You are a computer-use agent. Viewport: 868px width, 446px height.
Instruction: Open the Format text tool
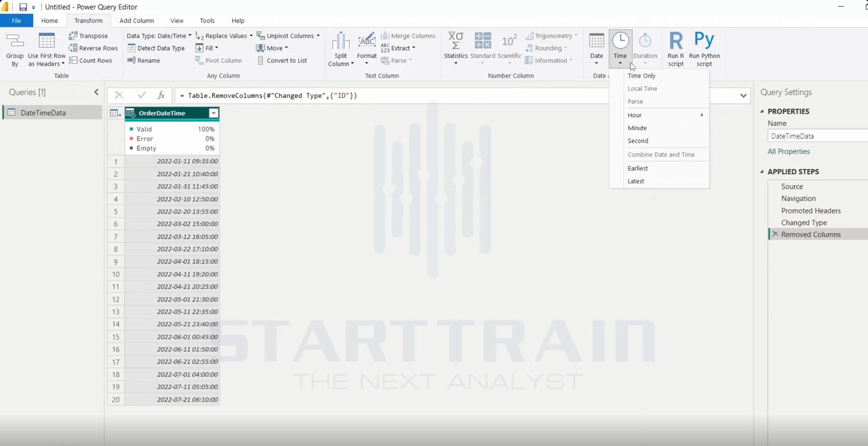point(366,48)
